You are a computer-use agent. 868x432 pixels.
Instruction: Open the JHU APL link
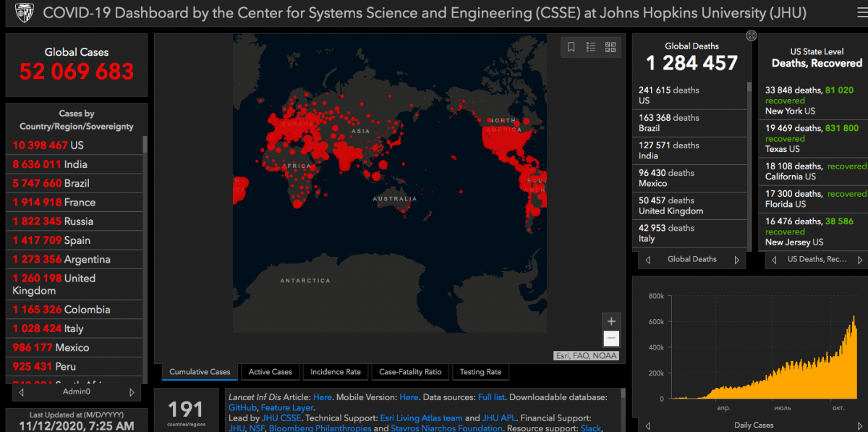tap(498, 418)
